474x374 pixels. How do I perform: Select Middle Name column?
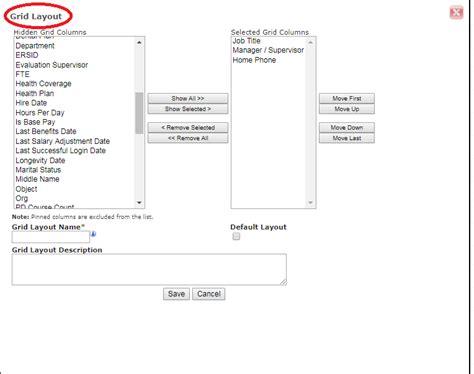click(37, 179)
